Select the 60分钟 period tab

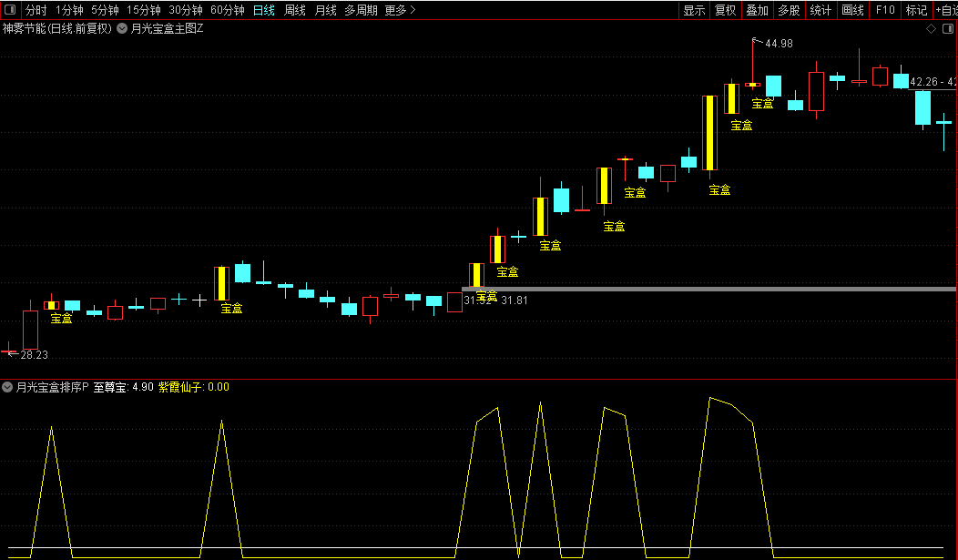228,10
